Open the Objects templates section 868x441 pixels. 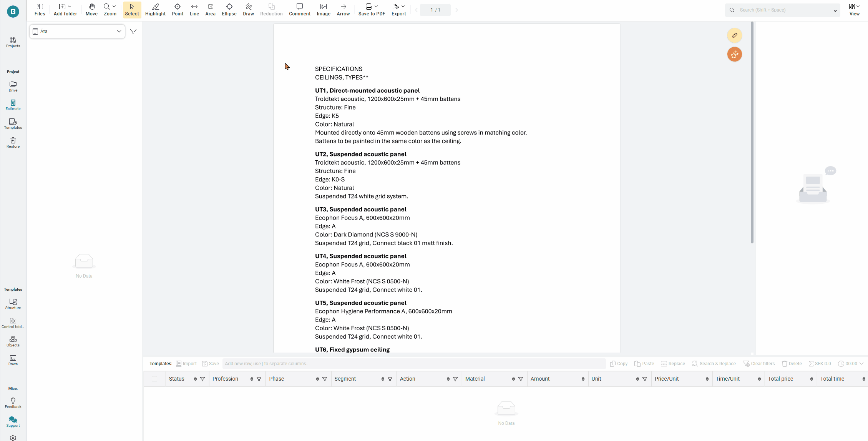[13, 341]
